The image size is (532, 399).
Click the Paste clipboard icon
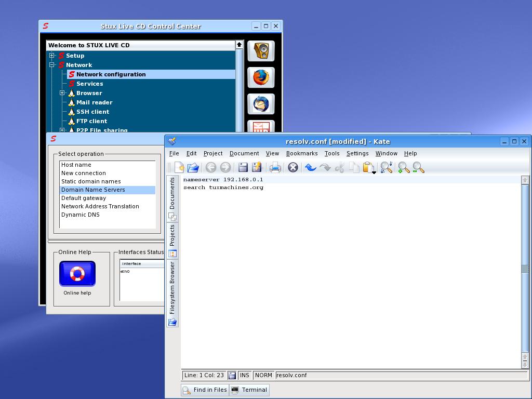tap(368, 167)
